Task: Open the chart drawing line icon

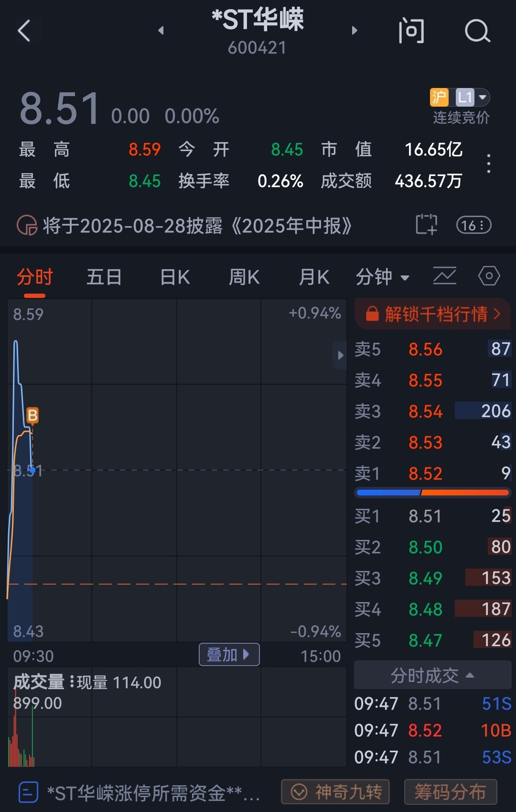Action: click(444, 276)
